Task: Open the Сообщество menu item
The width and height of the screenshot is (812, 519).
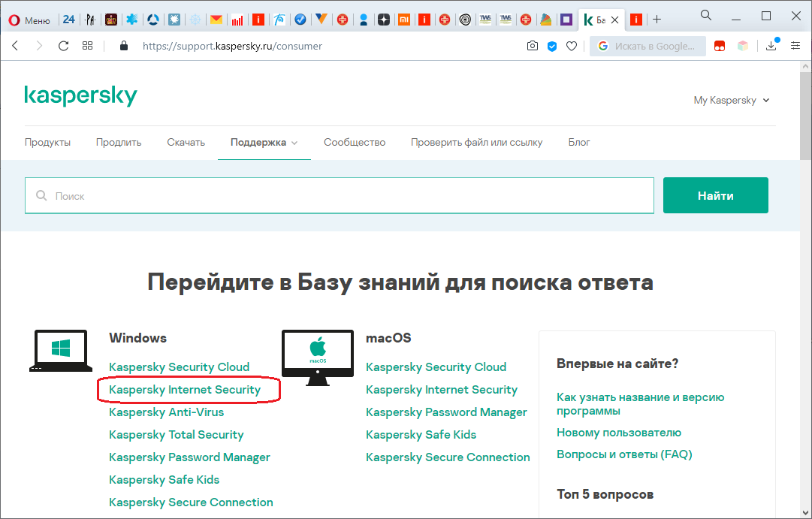Action: tap(355, 142)
